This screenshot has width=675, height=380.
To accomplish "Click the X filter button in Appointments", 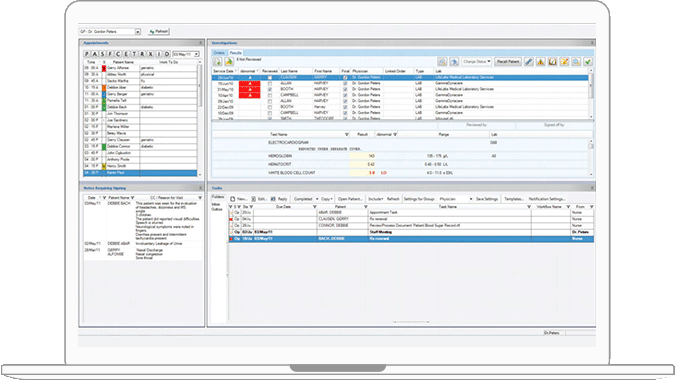I will click(x=150, y=54).
